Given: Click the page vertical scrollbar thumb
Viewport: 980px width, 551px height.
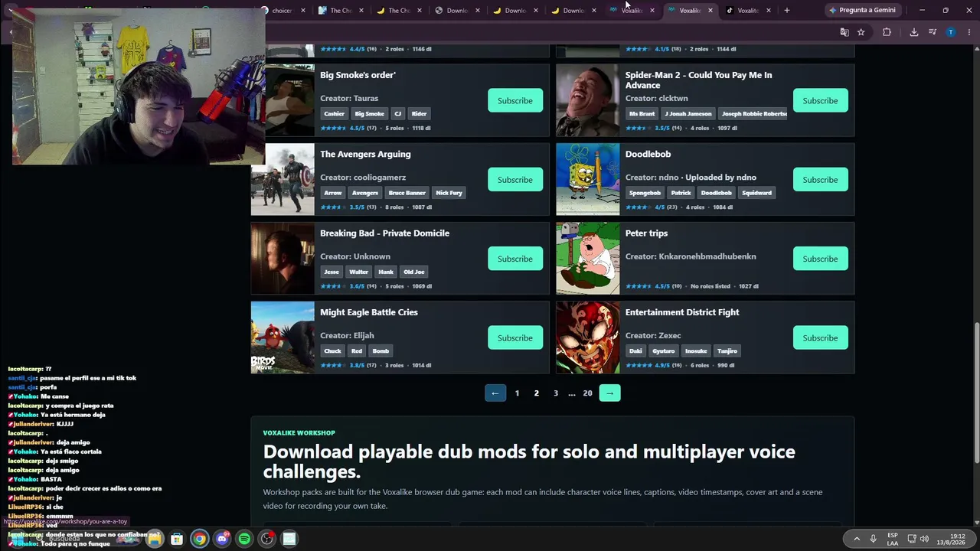Looking at the screenshot, I should click(x=976, y=392).
